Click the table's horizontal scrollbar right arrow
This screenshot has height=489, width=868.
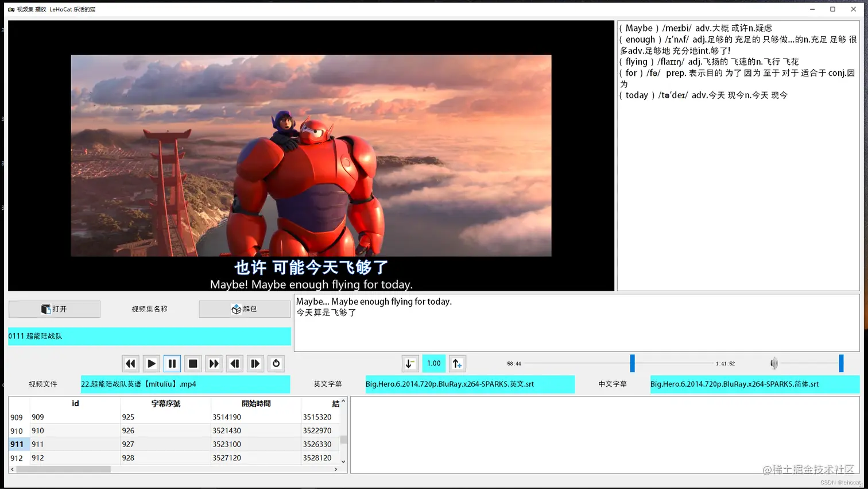(x=336, y=469)
